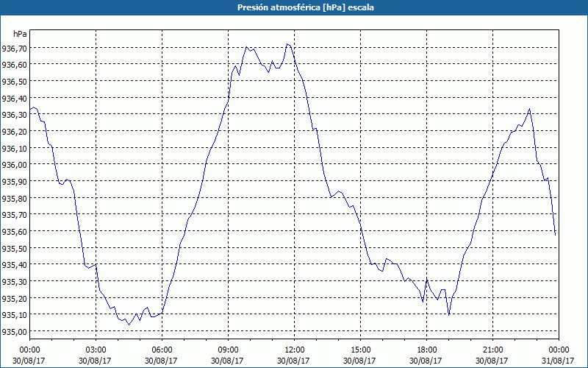Click the 935,10 axis value

pyautogui.click(x=14, y=314)
